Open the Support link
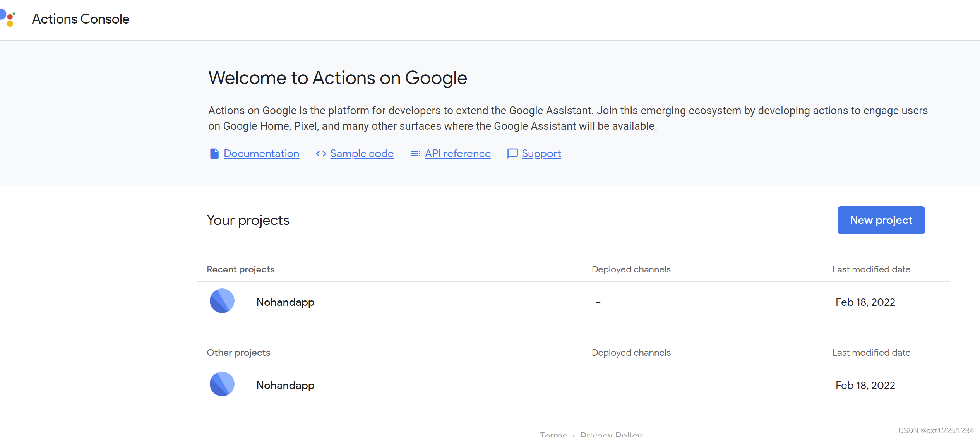 click(x=541, y=154)
